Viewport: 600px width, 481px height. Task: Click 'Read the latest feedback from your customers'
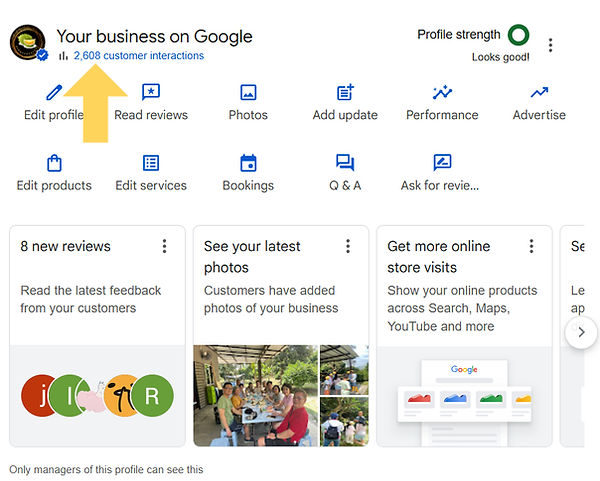tap(91, 299)
